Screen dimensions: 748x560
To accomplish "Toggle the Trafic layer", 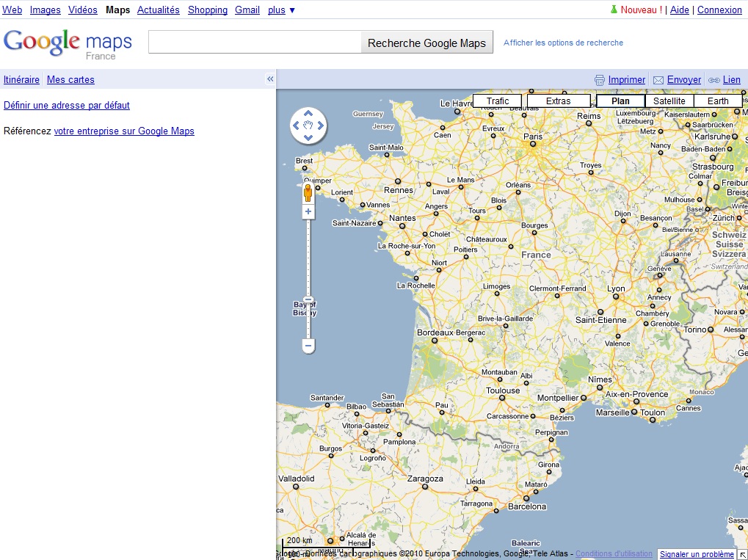I will [x=497, y=101].
